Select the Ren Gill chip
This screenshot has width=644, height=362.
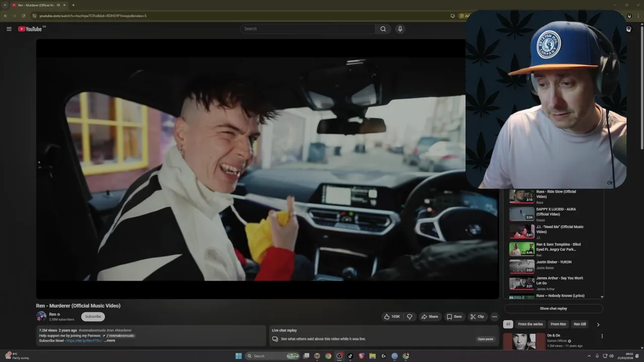pos(580,324)
